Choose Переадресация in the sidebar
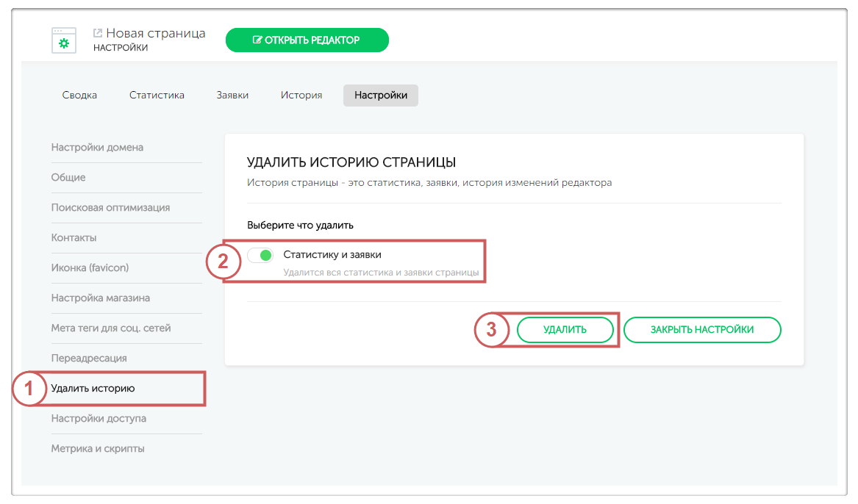 (89, 358)
